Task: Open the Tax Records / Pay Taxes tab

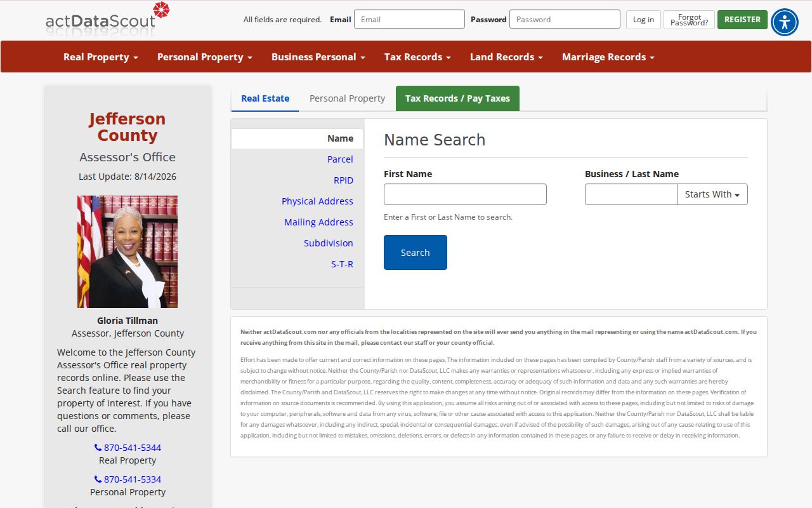Action: pos(457,98)
